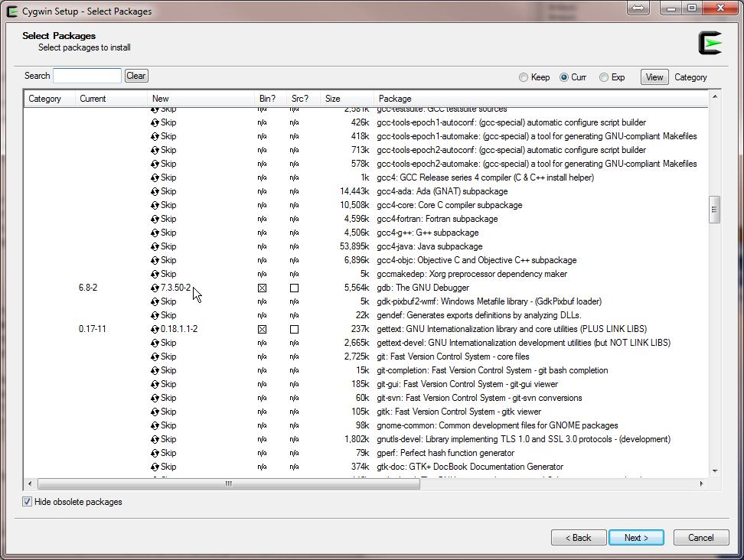The image size is (744, 560).
Task: Clear the search field with Clear button
Action: (x=136, y=76)
